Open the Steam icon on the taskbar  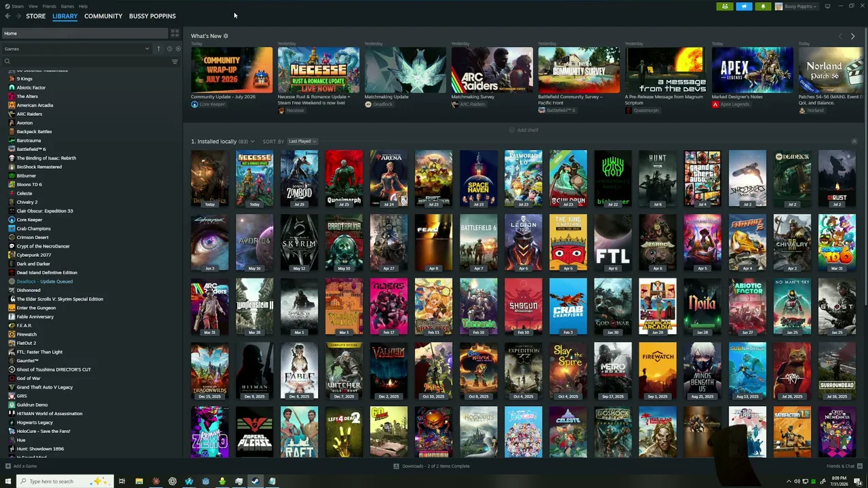pos(255,481)
